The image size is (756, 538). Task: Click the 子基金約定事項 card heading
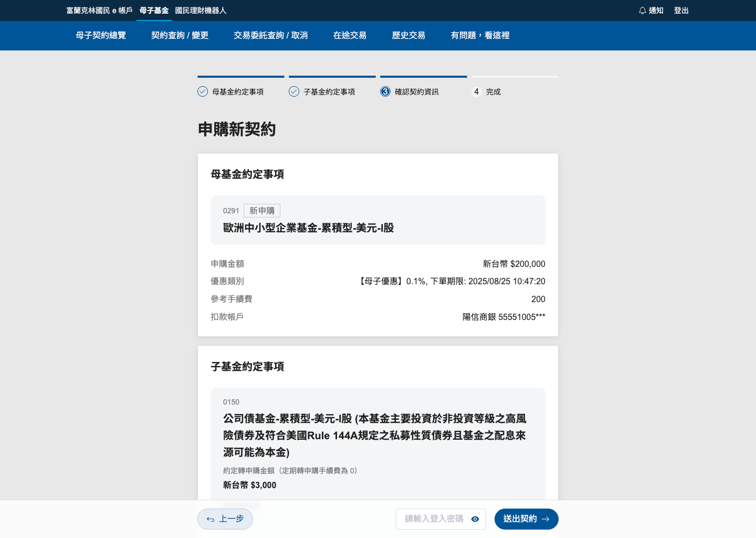click(247, 367)
